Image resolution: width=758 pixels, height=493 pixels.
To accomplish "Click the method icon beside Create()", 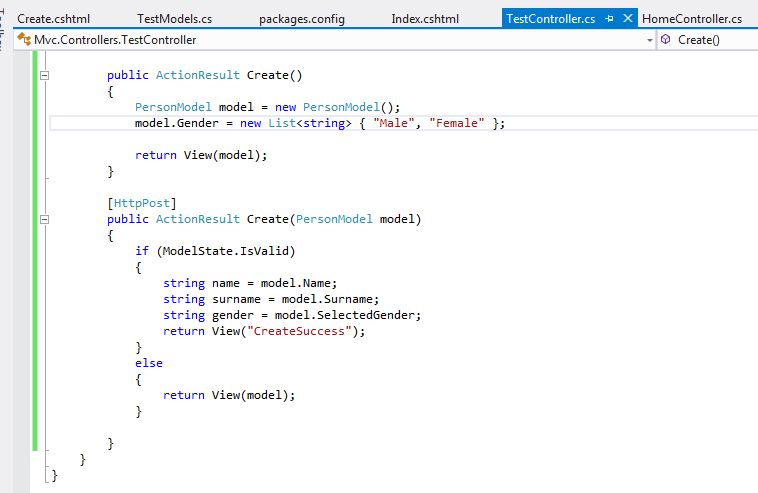I will (x=665, y=40).
